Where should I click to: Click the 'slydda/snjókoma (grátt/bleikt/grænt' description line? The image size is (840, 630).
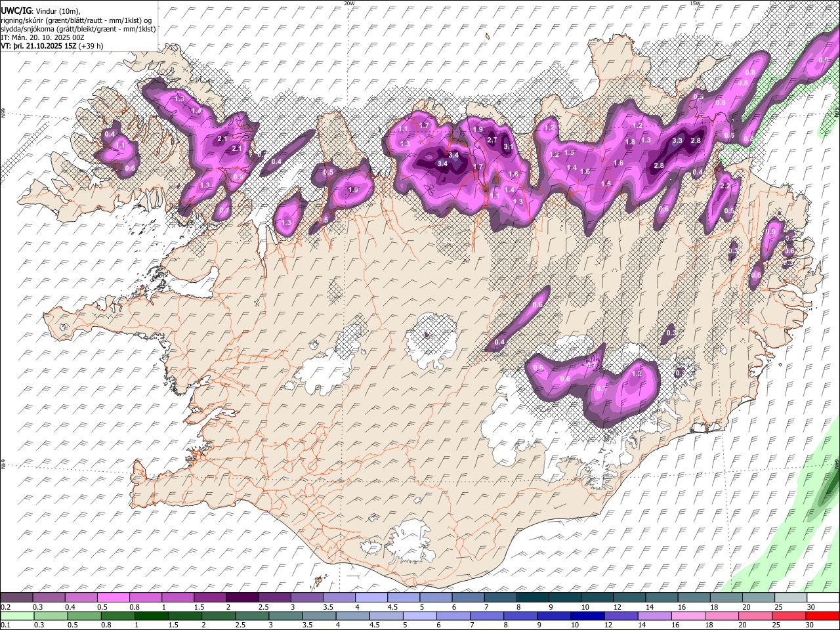click(x=79, y=29)
